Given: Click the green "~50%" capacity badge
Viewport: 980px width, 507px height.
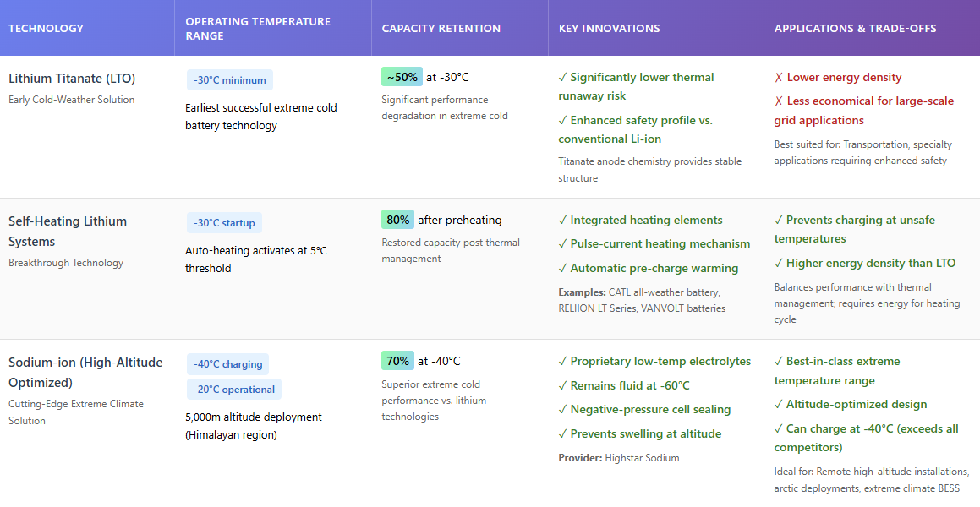Looking at the screenshot, I should (x=402, y=77).
